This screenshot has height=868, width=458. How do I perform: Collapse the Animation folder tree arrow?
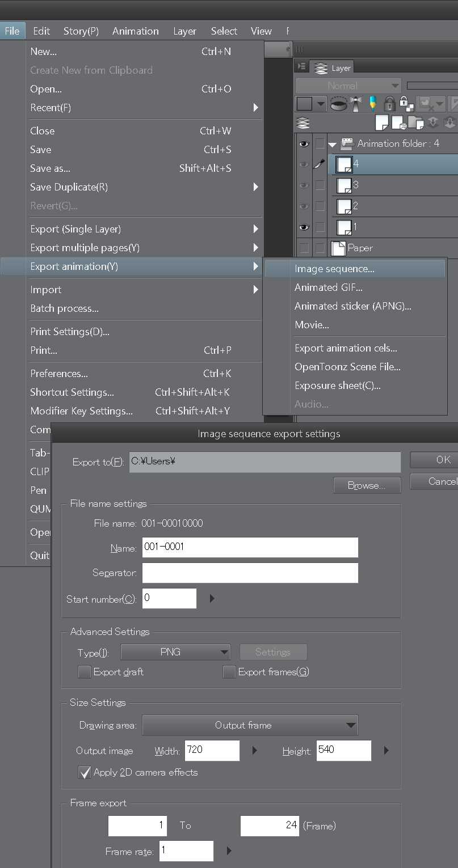pyautogui.click(x=333, y=145)
